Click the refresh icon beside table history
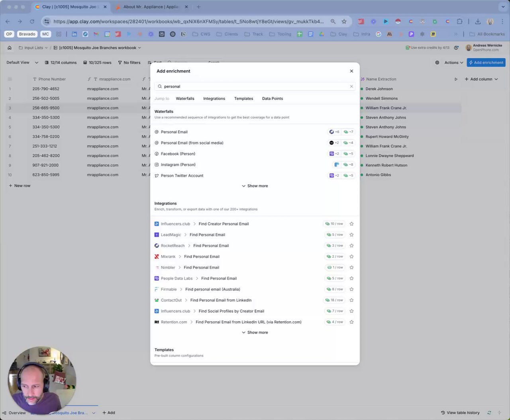The height and width of the screenshot is (420, 510). pyautogui.click(x=489, y=413)
